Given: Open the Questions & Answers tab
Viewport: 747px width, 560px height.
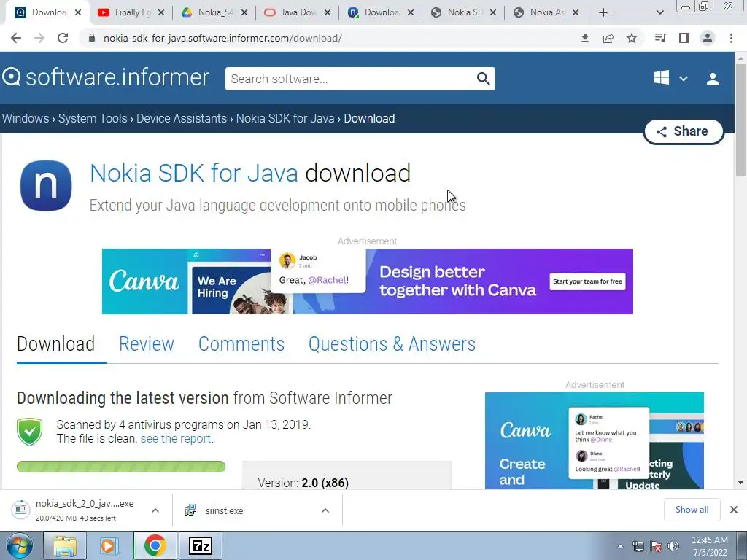Looking at the screenshot, I should [x=392, y=344].
